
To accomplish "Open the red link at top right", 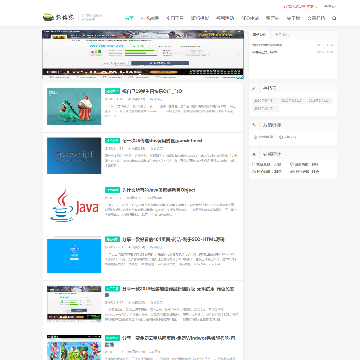I will [x=299, y=6].
